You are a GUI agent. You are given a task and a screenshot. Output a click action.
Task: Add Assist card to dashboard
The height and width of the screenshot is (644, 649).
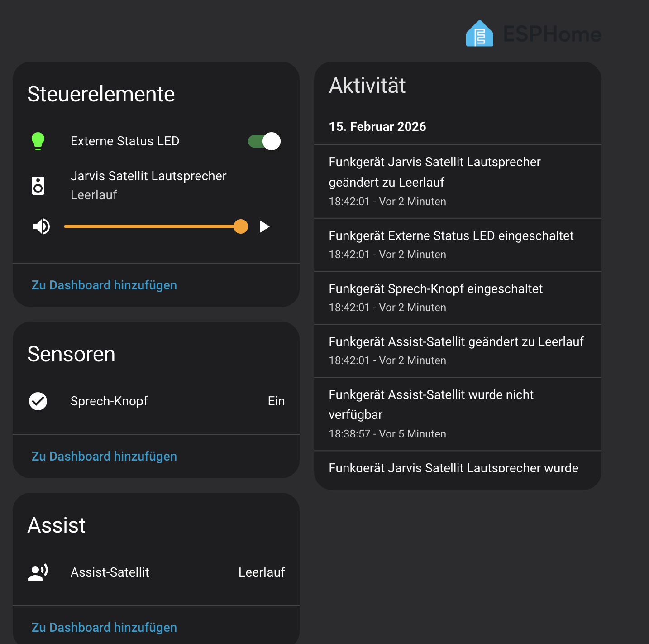click(x=104, y=628)
